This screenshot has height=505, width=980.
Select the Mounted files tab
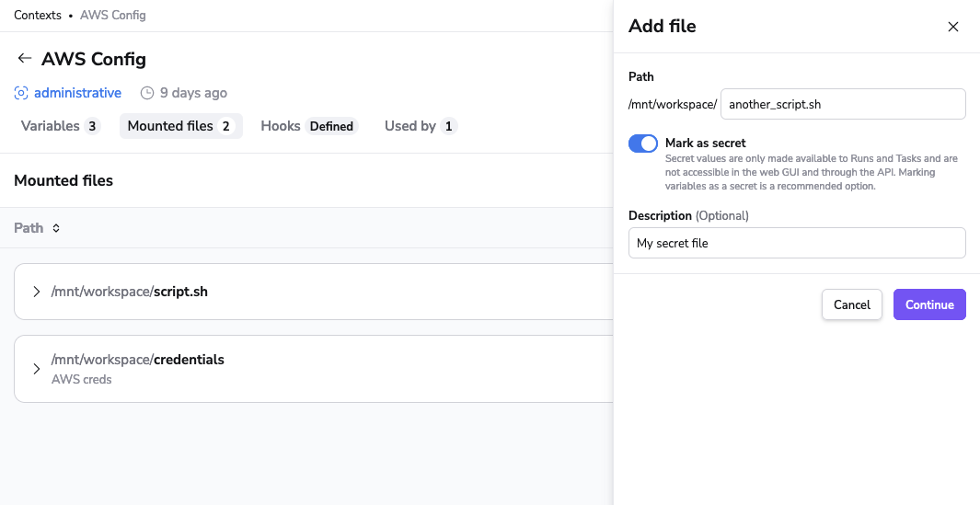(x=180, y=126)
